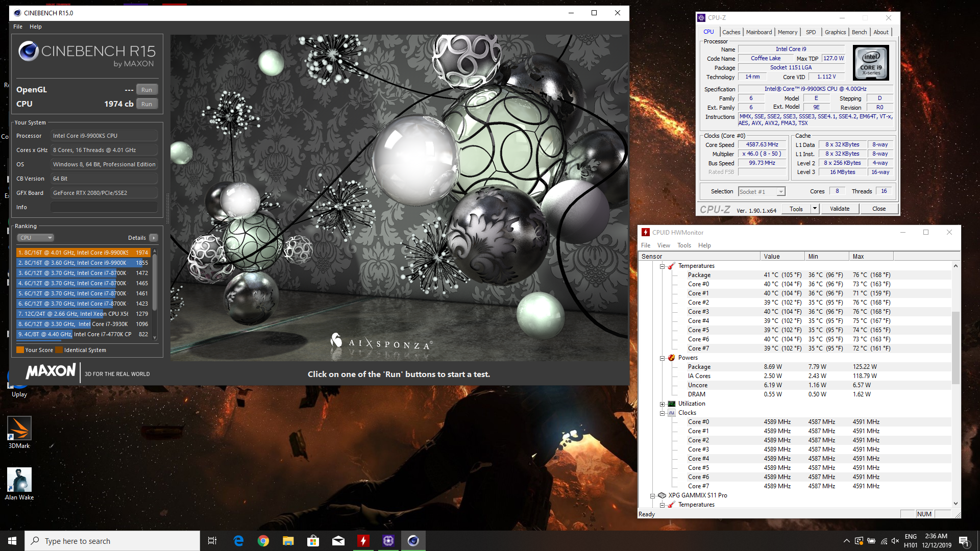Click the XPG GAMMIX S11 Pro drive icon
This screenshot has width=980, height=551.
pyautogui.click(x=662, y=495)
